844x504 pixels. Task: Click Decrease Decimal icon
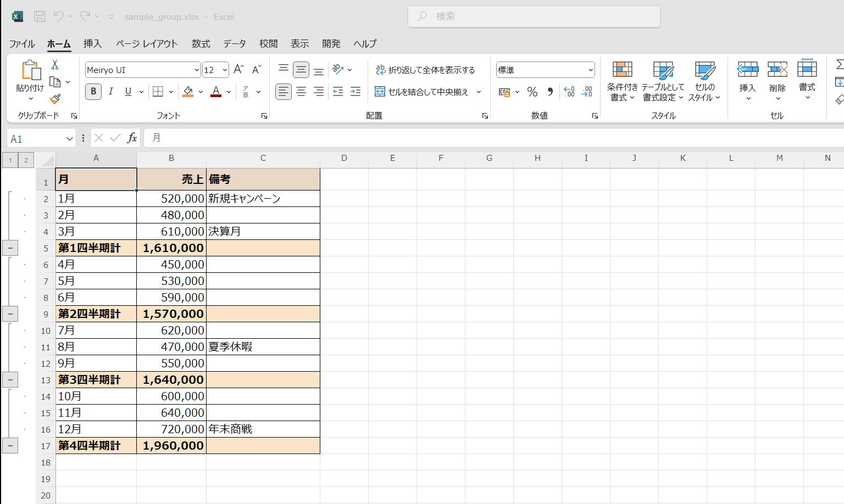click(x=587, y=92)
